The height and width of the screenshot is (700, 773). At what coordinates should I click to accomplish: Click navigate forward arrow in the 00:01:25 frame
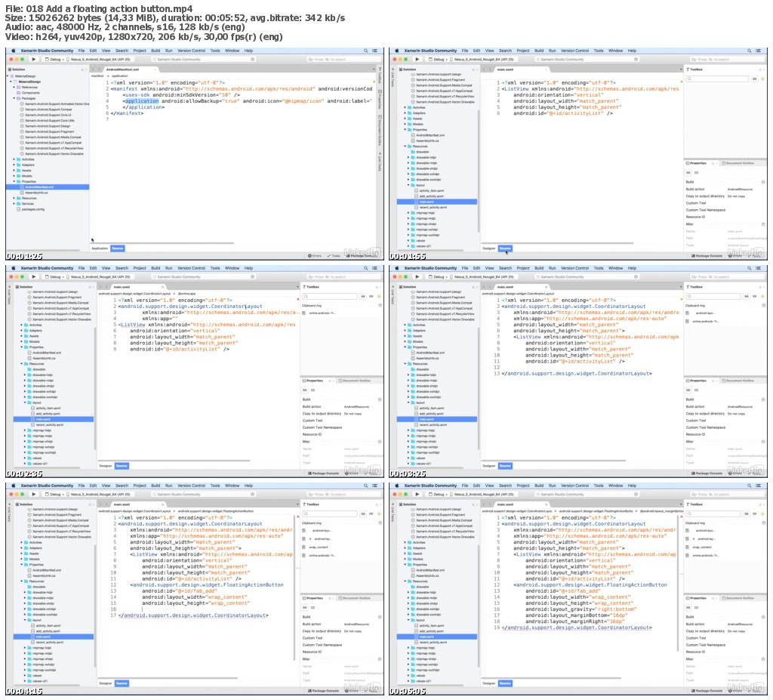click(100, 69)
